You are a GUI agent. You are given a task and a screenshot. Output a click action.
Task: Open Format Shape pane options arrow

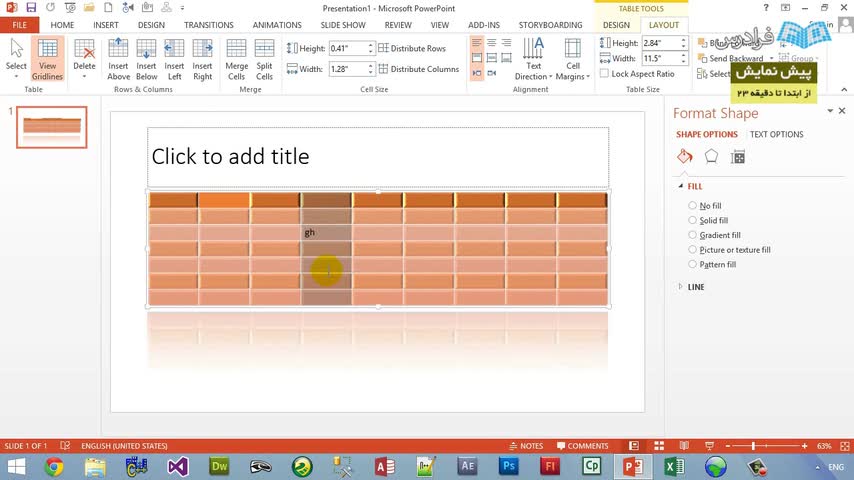pos(830,111)
